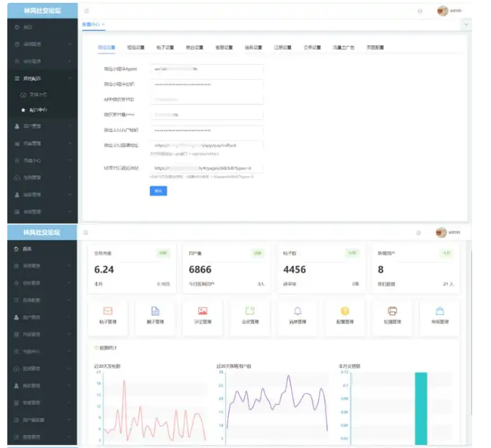
Task: Open 文件中心 in the sidebar submenu
Action: [38, 95]
